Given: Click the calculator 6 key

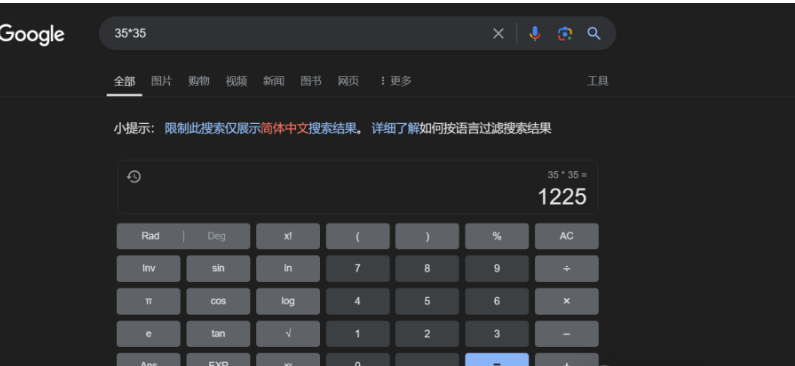Looking at the screenshot, I should 497,301.
